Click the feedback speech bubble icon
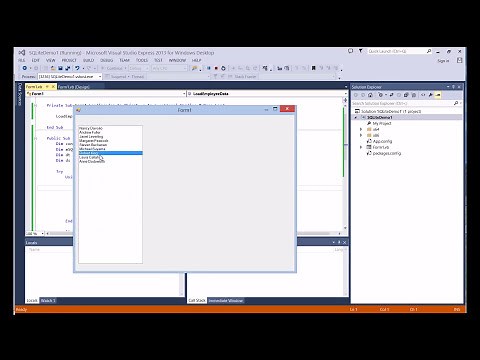 pyautogui.click(x=350, y=51)
